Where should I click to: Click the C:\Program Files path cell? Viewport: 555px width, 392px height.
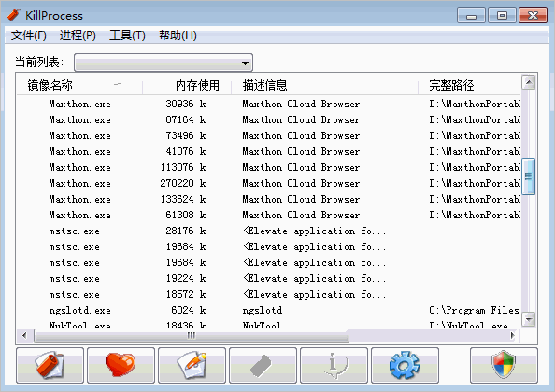click(475, 311)
